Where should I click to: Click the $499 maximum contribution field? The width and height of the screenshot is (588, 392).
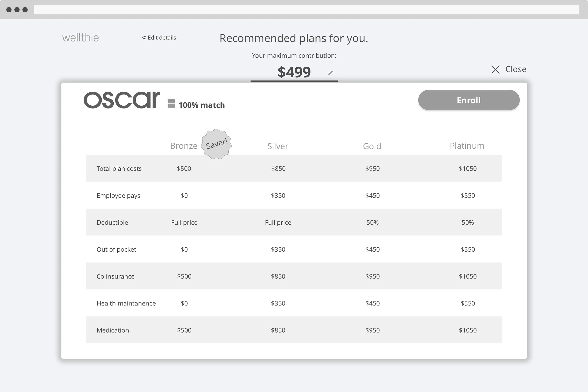[x=294, y=72]
